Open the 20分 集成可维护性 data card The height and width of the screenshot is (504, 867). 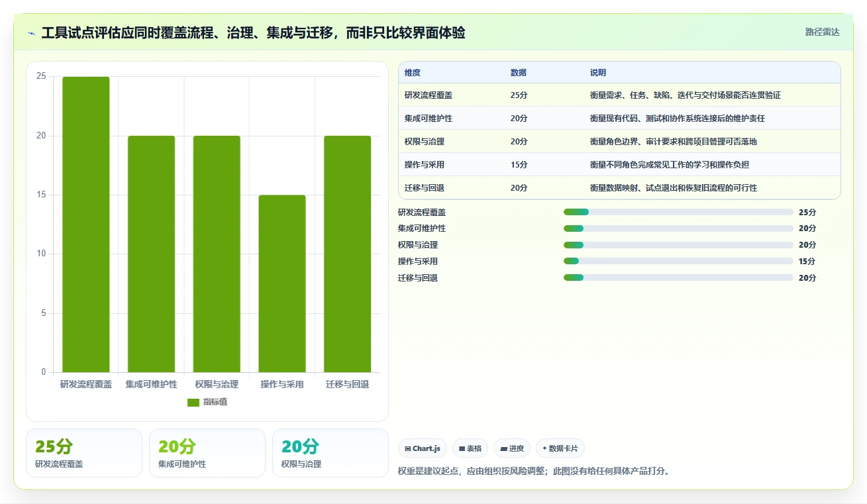207,453
